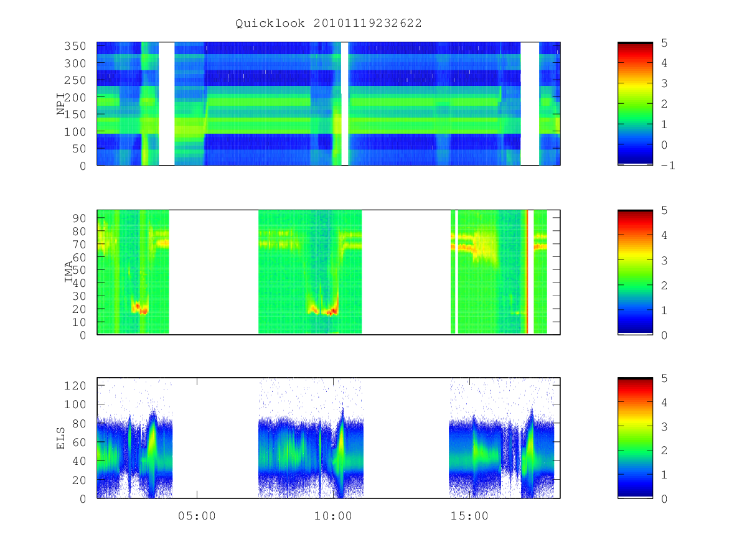Viewport: 747px width, 560px height.
Task: Click the 0 label on IMA colorbar
Action: 664,335
